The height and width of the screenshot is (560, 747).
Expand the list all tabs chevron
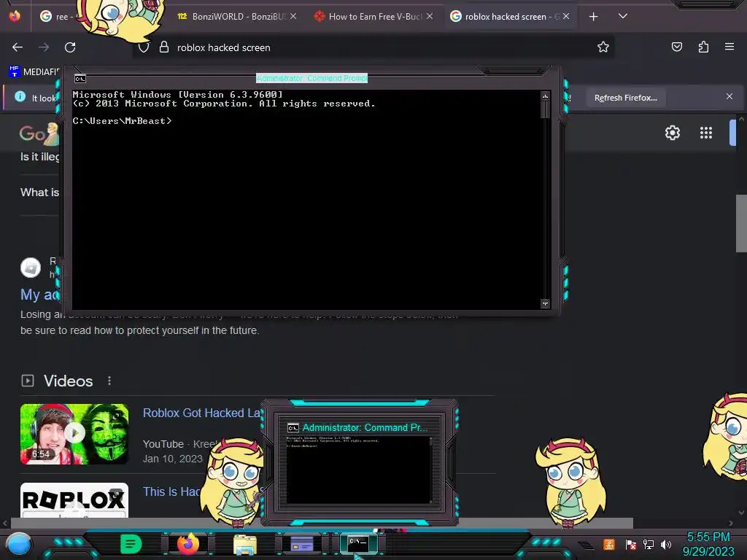pos(623,16)
